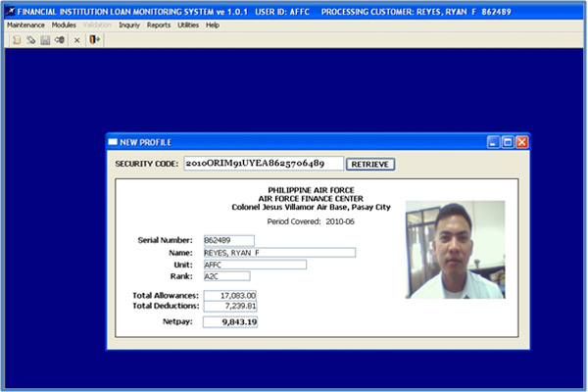The width and height of the screenshot is (588, 392).
Task: Click the edit pencil toolbar icon
Action: click(x=30, y=40)
